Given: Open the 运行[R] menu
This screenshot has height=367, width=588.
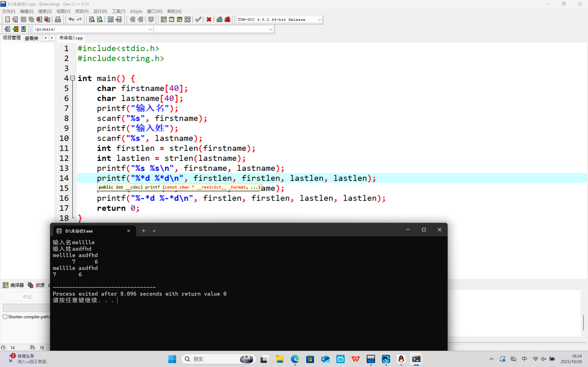Looking at the screenshot, I should pyautogui.click(x=100, y=11).
